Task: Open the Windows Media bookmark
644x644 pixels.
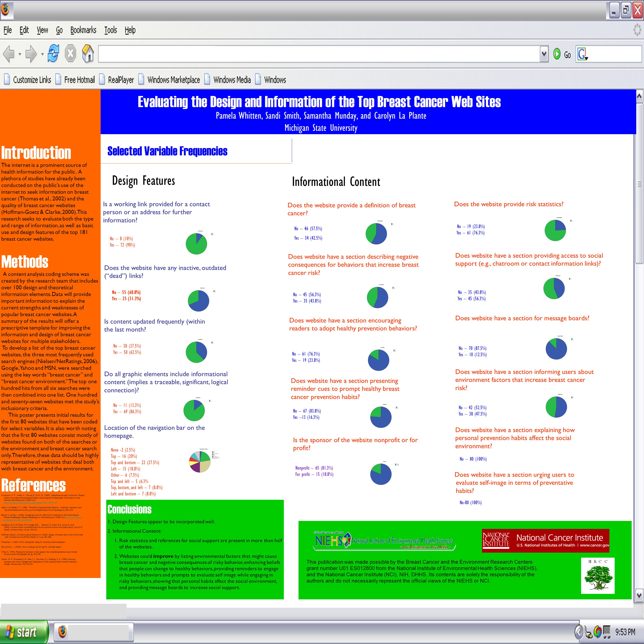Action: 228,80
